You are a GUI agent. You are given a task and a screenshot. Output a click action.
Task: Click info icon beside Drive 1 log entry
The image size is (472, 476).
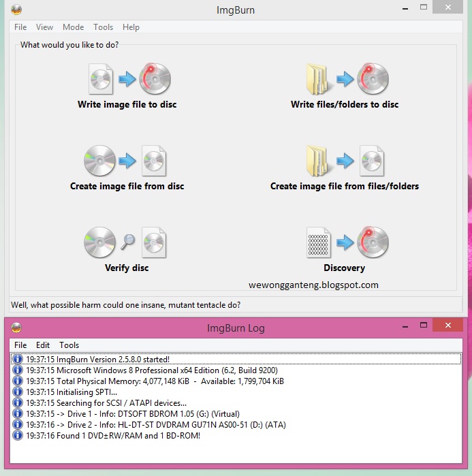pos(18,414)
